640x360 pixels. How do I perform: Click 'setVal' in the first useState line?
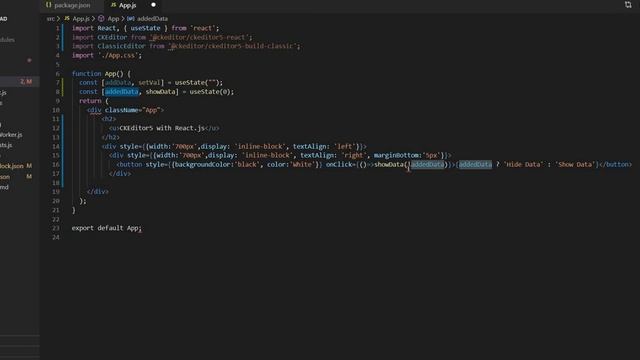coord(149,82)
